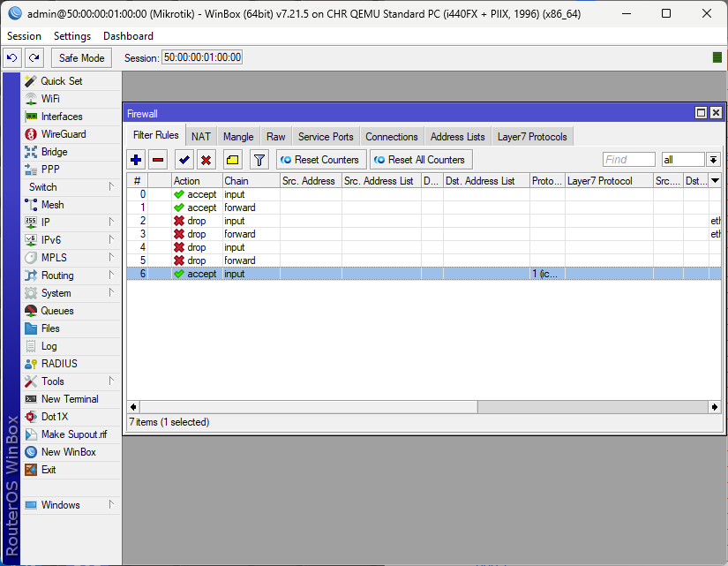This screenshot has height=566, width=728.
Task: Toggle the Safe Mode button
Action: (x=82, y=57)
